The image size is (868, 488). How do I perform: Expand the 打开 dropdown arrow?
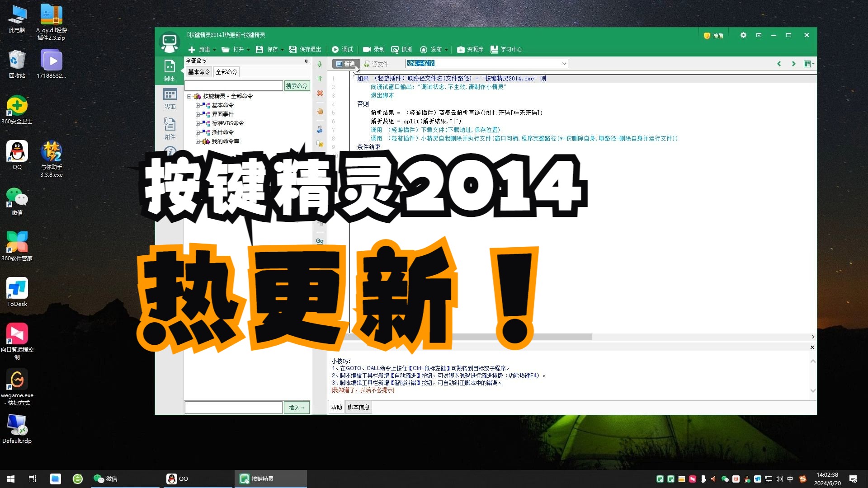248,50
